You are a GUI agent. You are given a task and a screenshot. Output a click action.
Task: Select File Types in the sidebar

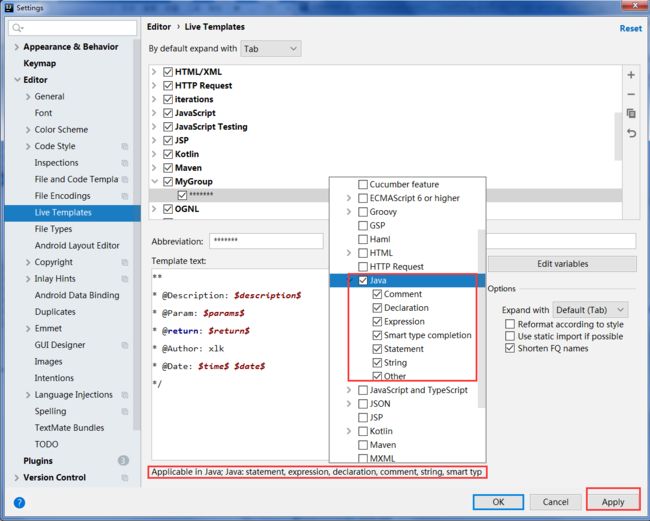(53, 229)
